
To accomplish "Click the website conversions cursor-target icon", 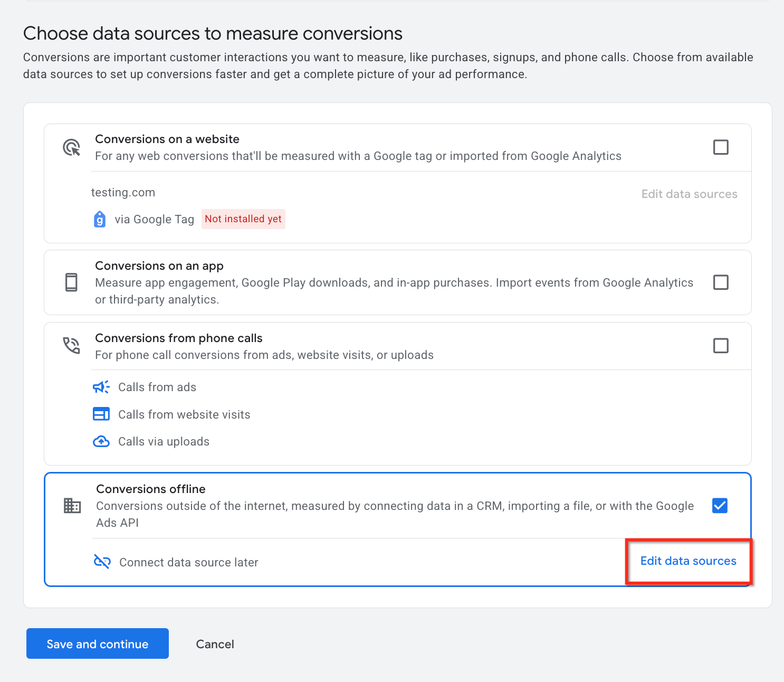I will tap(72, 147).
